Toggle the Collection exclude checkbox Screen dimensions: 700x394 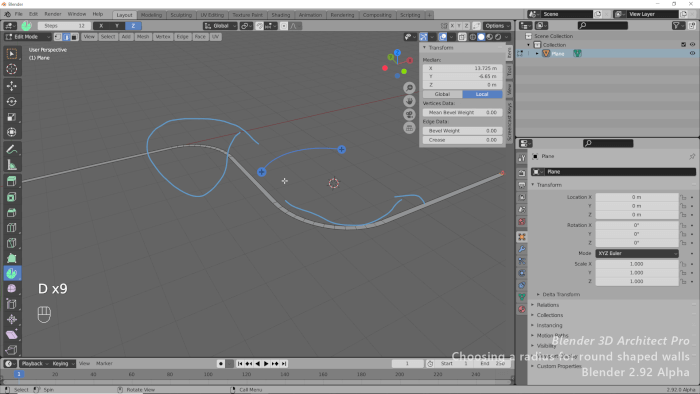coord(683,45)
